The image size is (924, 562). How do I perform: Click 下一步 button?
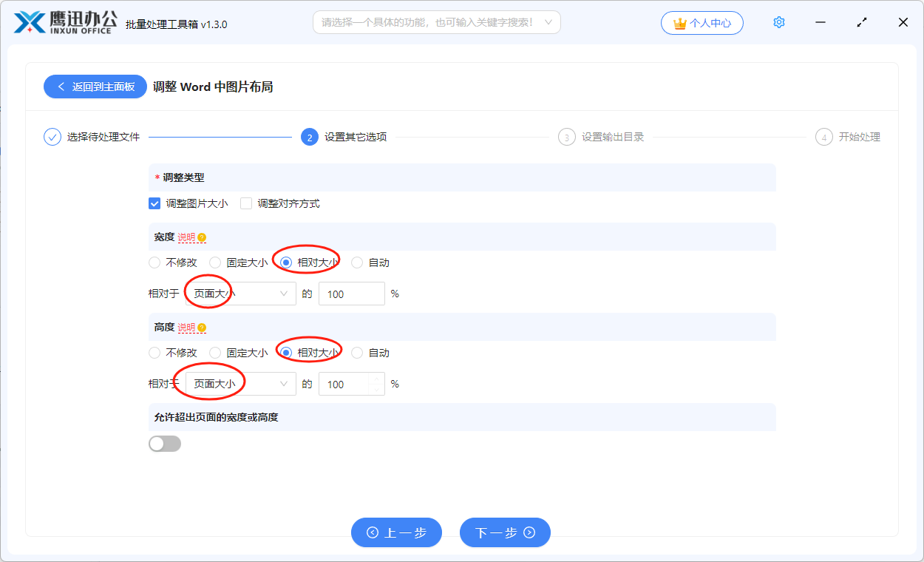click(x=505, y=532)
